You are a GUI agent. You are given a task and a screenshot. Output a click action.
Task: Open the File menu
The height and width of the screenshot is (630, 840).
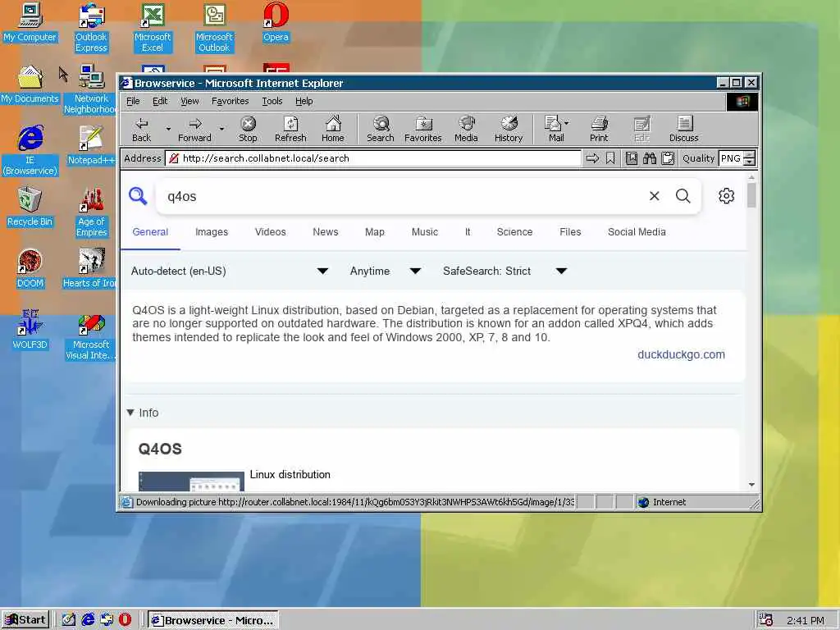click(133, 101)
